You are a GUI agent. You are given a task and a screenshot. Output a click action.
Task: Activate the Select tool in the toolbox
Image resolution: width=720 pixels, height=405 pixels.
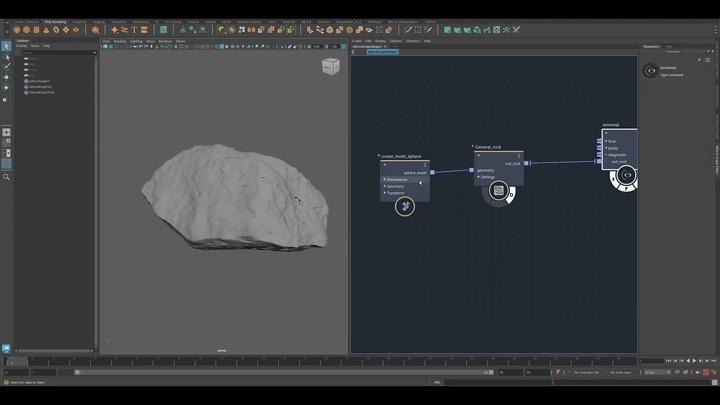coord(6,46)
